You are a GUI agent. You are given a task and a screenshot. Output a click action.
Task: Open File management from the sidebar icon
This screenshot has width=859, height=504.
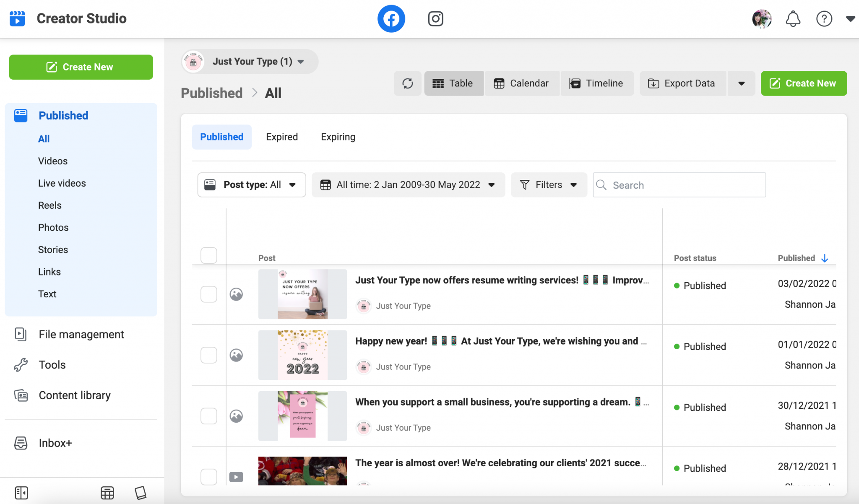[21, 334]
